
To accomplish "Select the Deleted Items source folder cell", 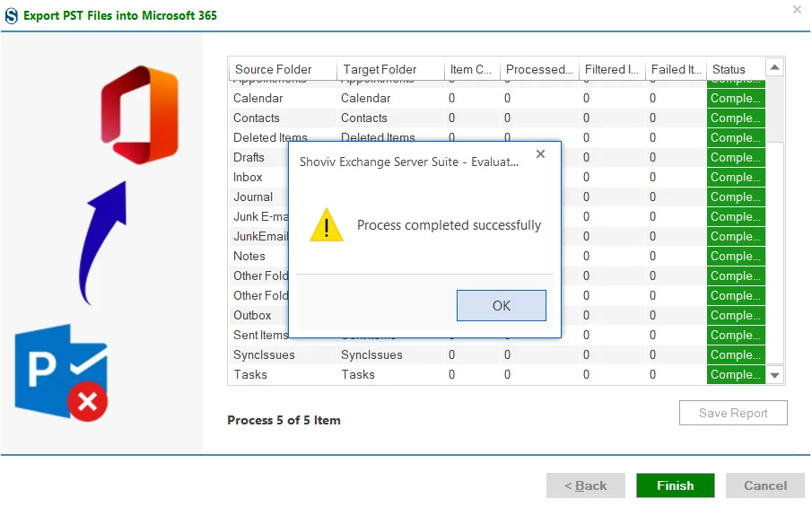I will click(283, 137).
